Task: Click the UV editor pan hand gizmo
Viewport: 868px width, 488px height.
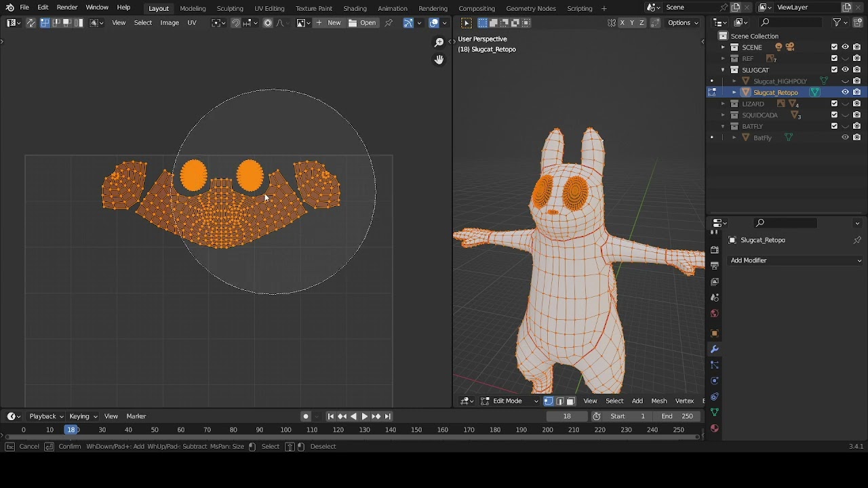Action: (x=439, y=60)
